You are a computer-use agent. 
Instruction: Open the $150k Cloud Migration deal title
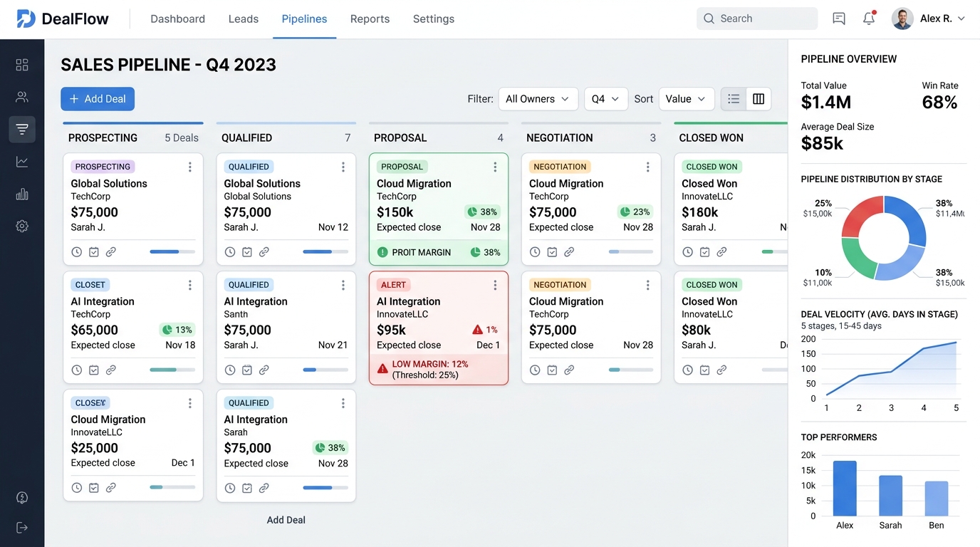414,184
